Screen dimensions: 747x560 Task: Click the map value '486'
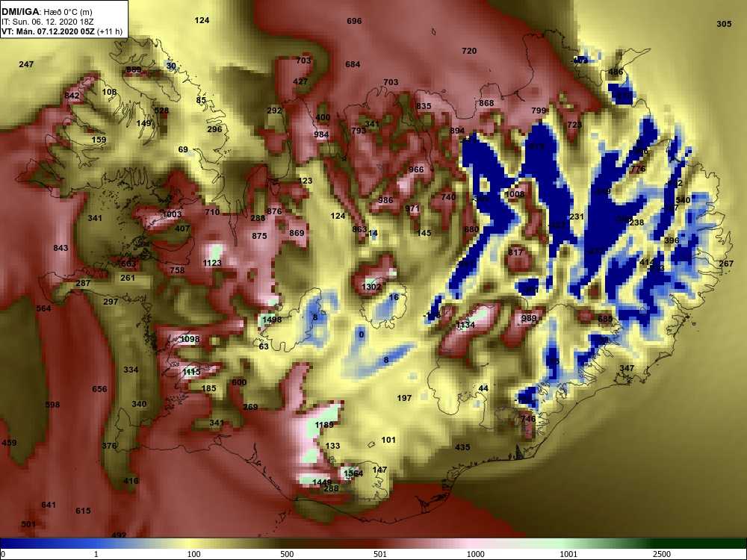pos(616,72)
